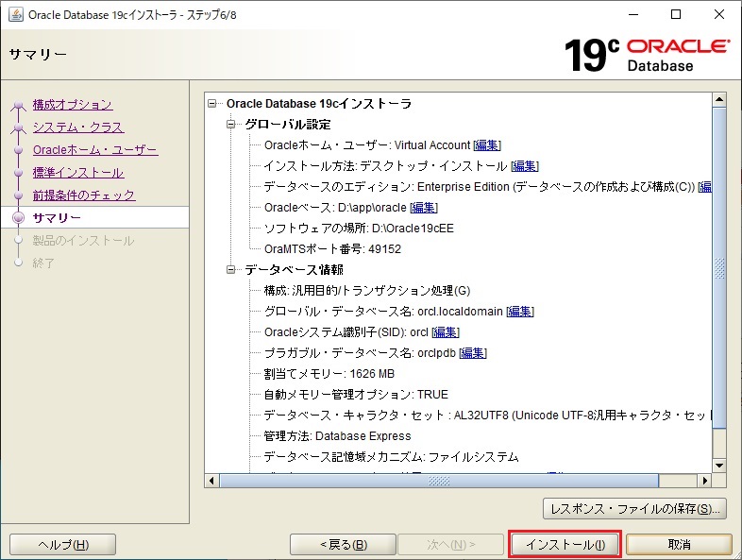Open the Oracleホーム・ユーザー step link
The image size is (742, 560).
(x=95, y=150)
